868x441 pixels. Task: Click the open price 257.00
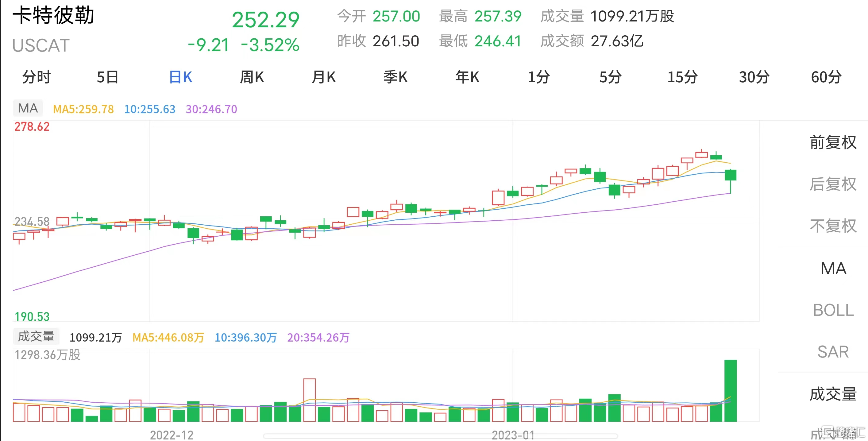click(396, 16)
